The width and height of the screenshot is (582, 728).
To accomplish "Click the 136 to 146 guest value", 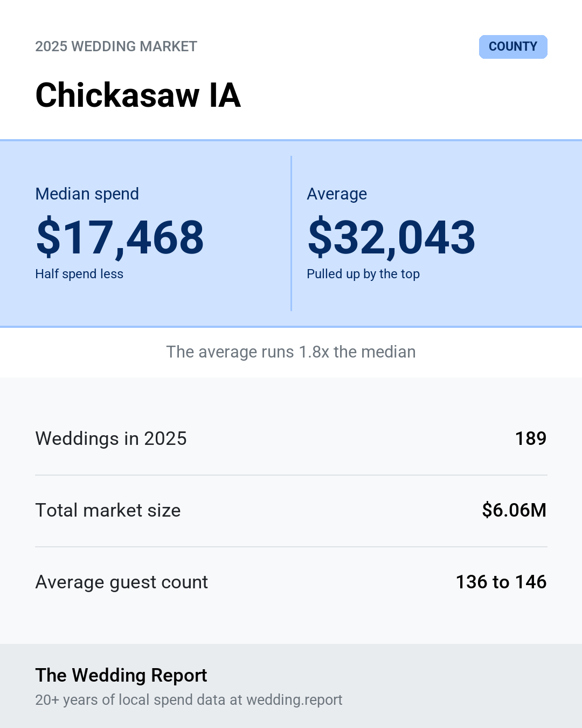I will 501,582.
